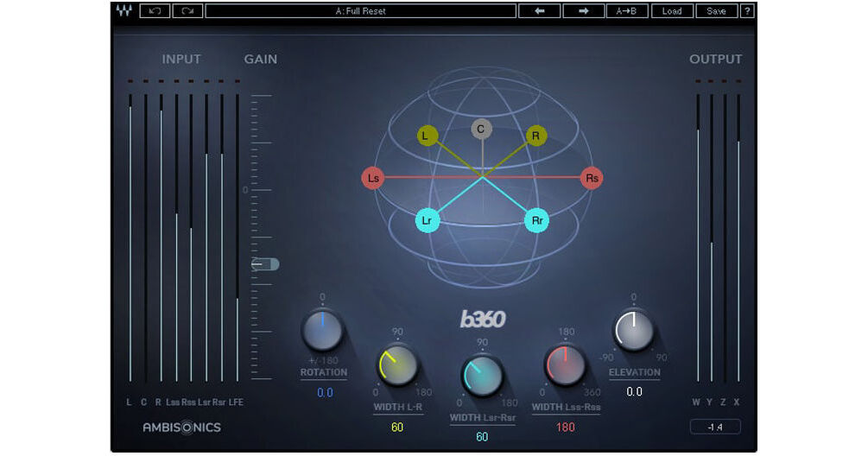
Task: Undo the last change
Action: pos(155,11)
